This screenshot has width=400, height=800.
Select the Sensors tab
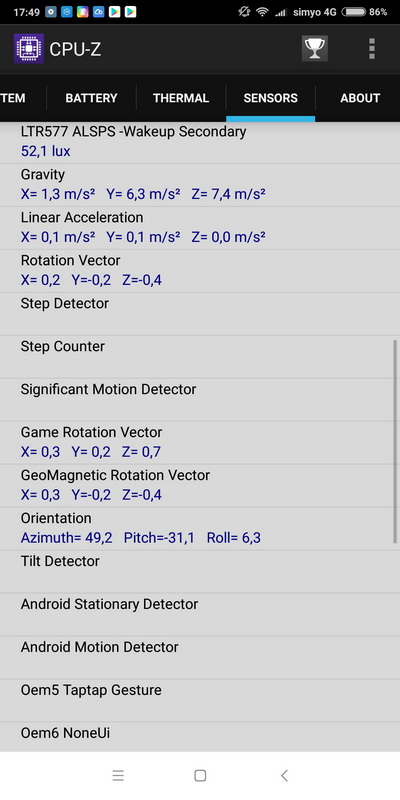click(270, 98)
